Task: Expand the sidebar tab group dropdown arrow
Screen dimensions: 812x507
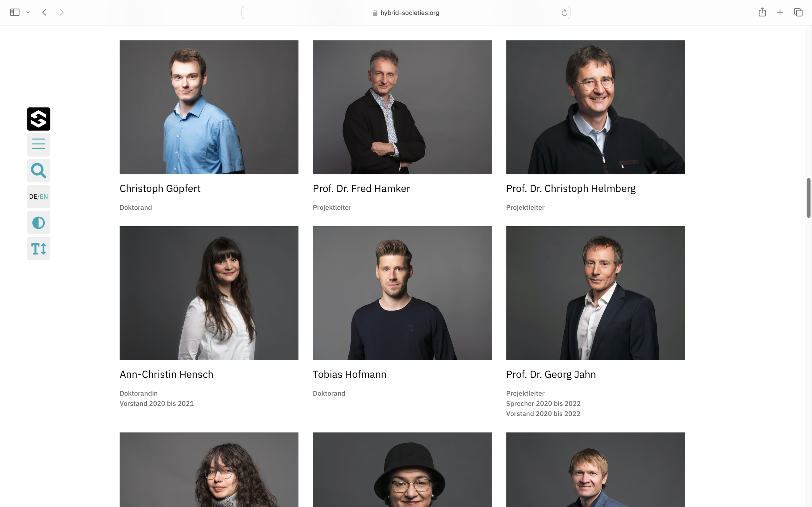Action: [28, 12]
